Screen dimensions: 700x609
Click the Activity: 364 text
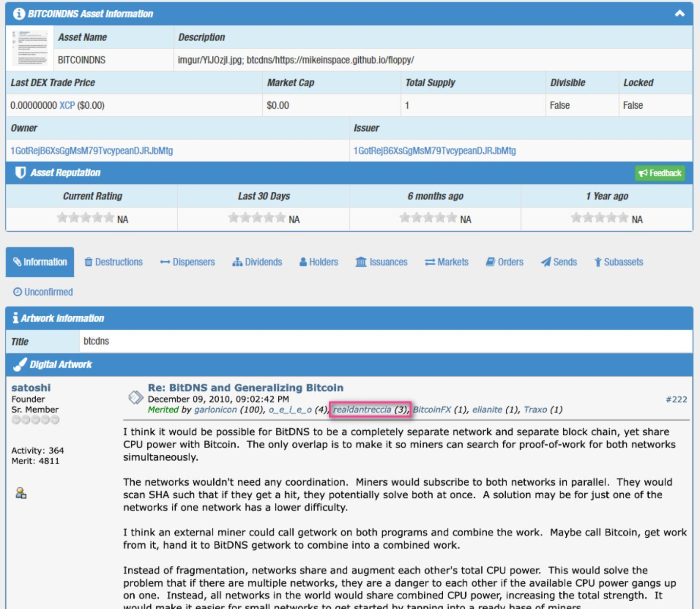click(38, 450)
